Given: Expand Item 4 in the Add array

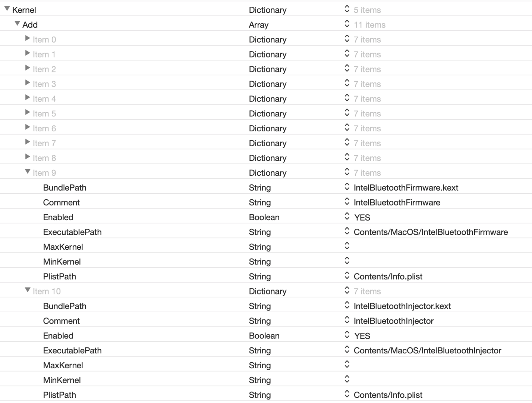Looking at the screenshot, I should coord(28,98).
